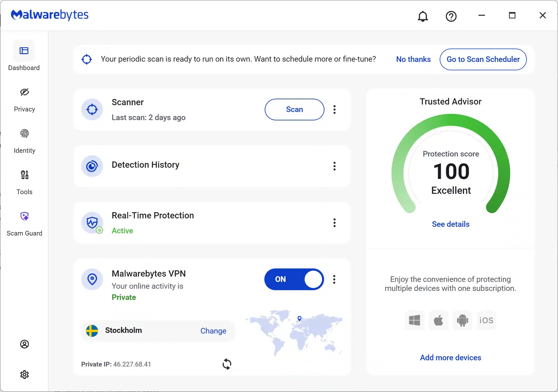The height and width of the screenshot is (392, 558).
Task: Click the Malwarebytes VPN location pin icon
Action: click(x=92, y=279)
